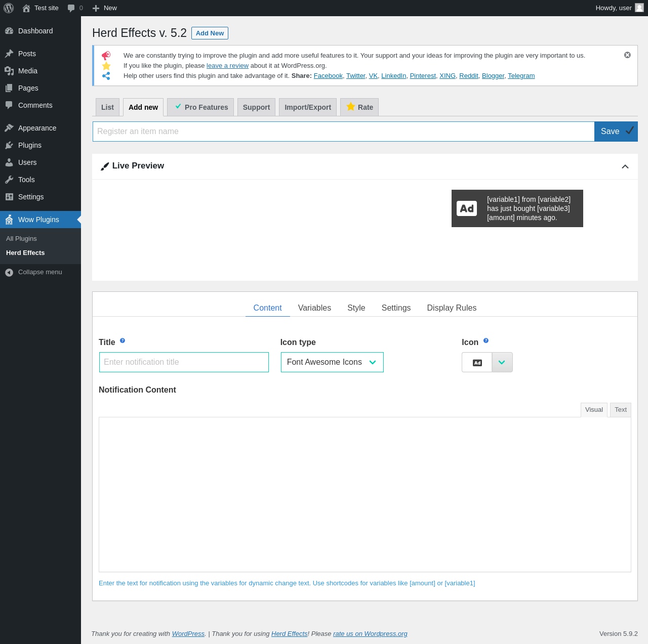Screen dimensions: 648x644
Task: Switch to the Display Rules tab
Action: point(452,308)
